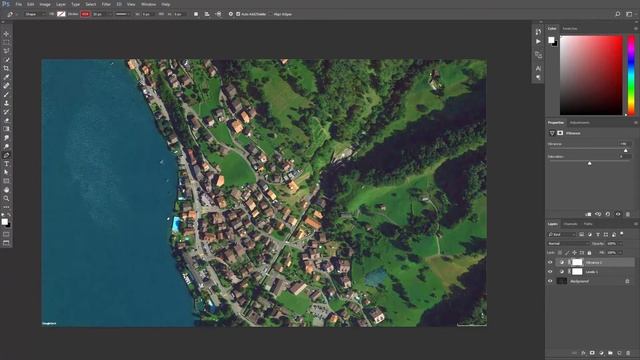Select the Zoom tool
Image resolution: width=640 pixels, height=360 pixels.
pyautogui.click(x=6, y=198)
